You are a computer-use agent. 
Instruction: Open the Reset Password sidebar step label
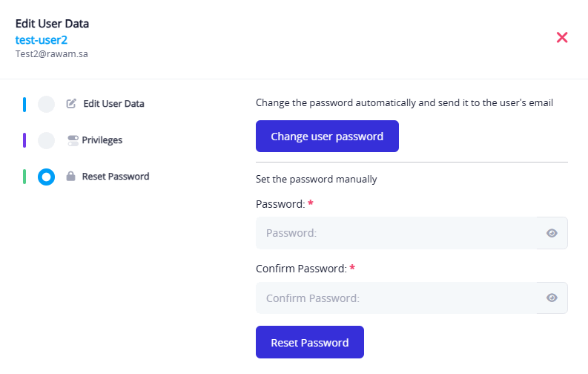[x=116, y=177]
